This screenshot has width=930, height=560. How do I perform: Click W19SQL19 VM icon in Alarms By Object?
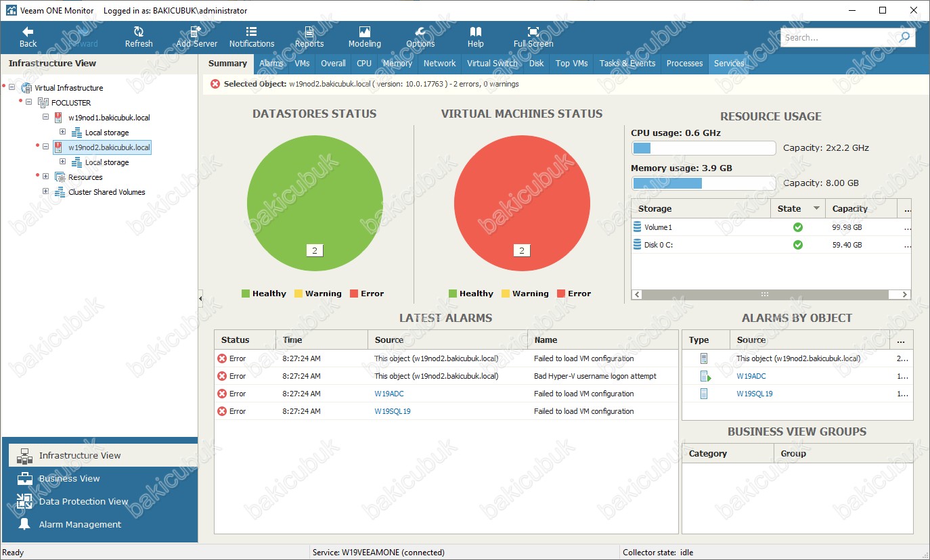coord(704,394)
